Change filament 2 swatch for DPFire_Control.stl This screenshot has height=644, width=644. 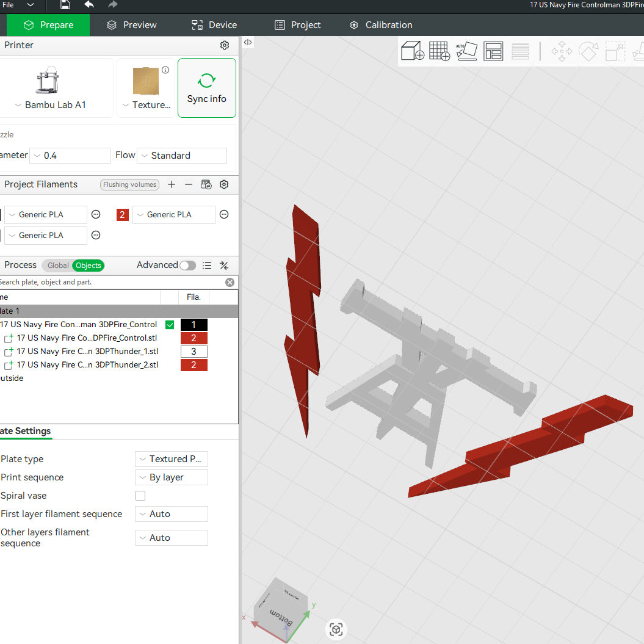[194, 338]
